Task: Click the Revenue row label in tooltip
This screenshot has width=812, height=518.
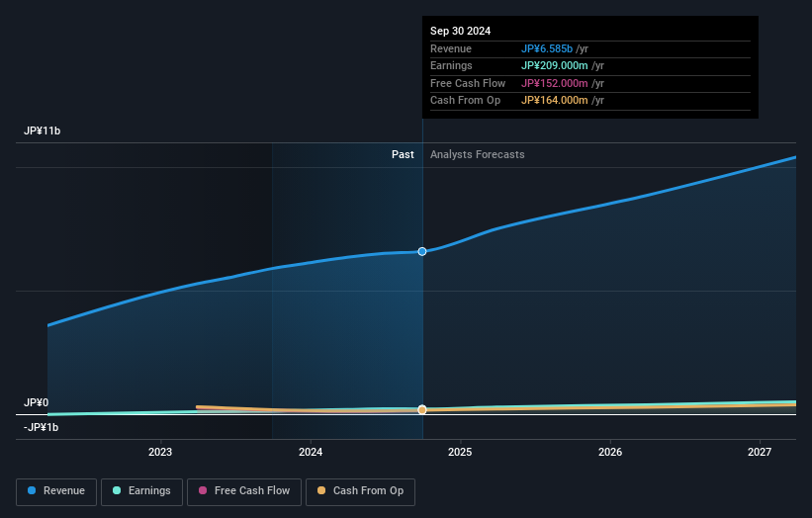Action: coord(451,48)
